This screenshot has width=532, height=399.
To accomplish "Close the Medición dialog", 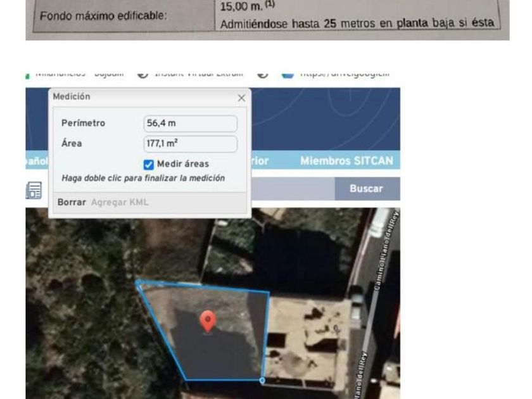I will (241, 98).
